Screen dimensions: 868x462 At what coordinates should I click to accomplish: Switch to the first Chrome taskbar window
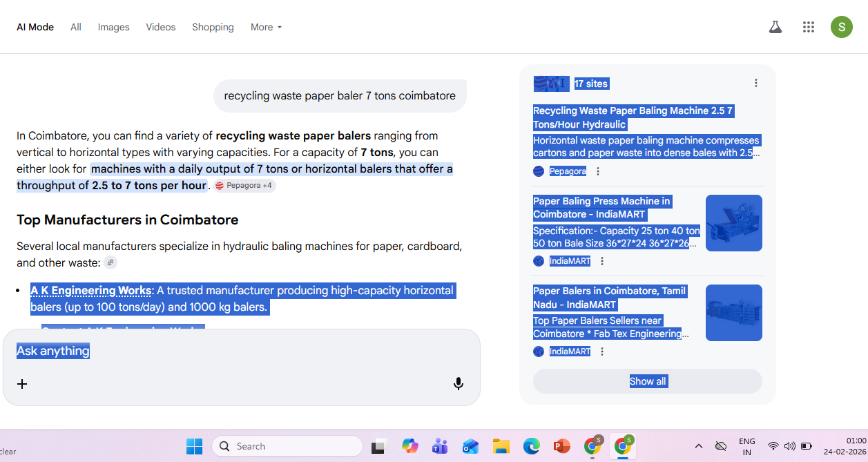[x=592, y=445]
